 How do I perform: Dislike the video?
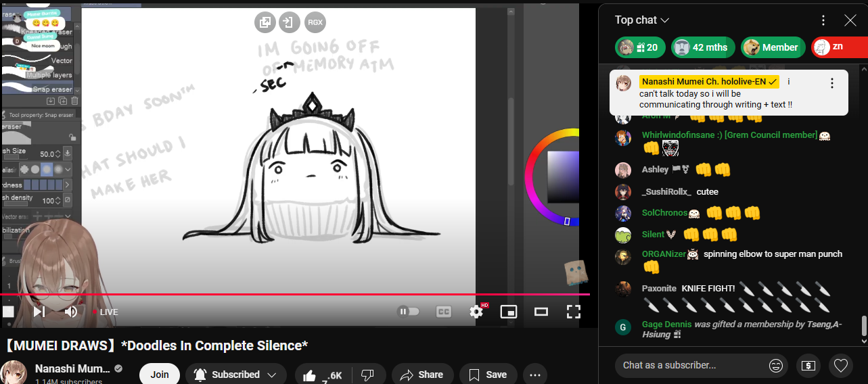point(367,375)
